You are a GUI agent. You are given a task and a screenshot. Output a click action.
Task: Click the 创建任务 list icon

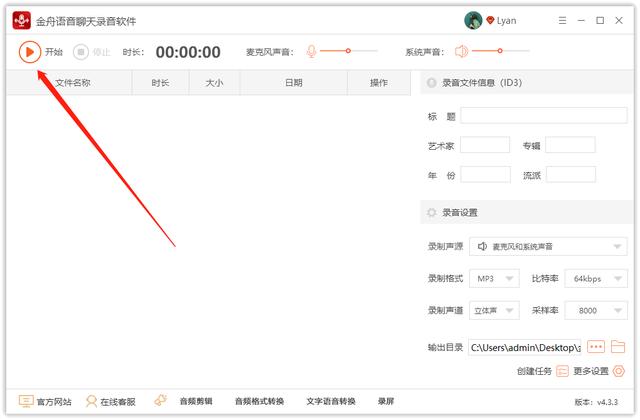click(x=562, y=371)
